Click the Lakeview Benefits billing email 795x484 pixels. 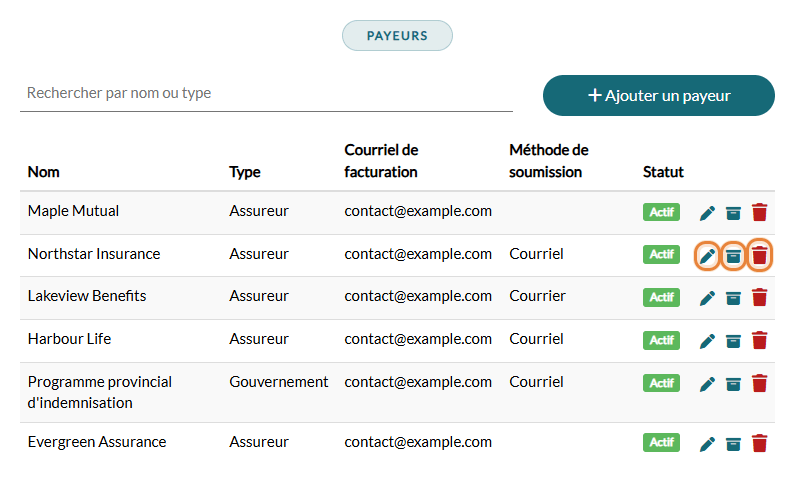coord(418,296)
